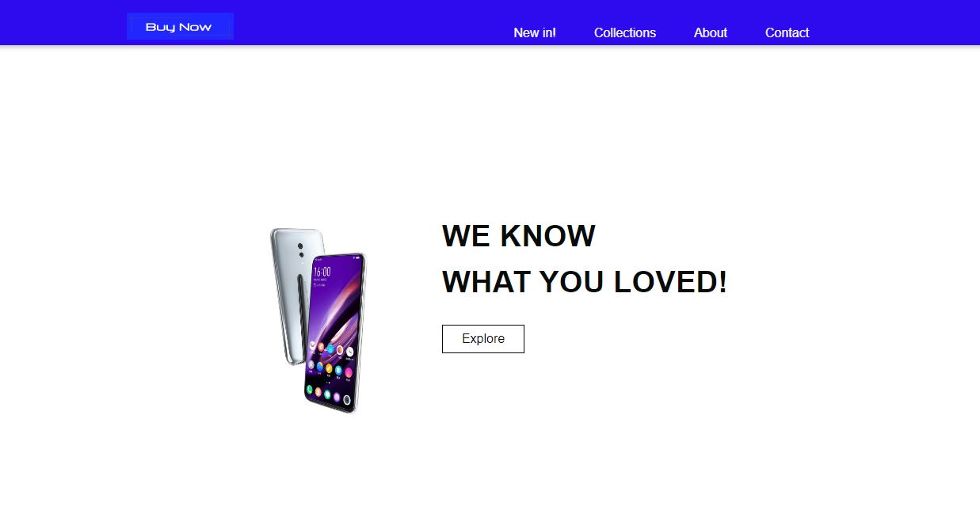Click the 16:00 clock on phone screen
Screen dimensions: 980x518
(x=322, y=272)
